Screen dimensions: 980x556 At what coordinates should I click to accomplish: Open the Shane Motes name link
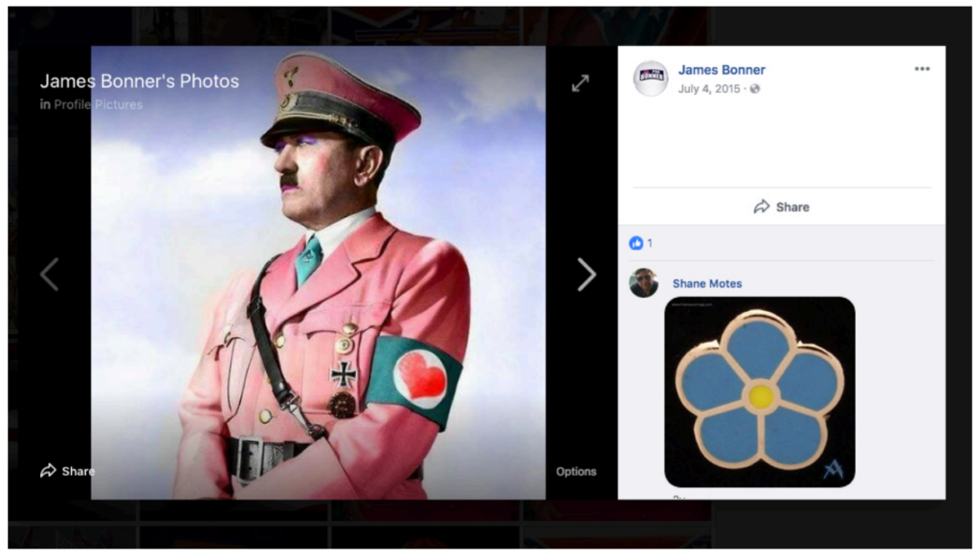[707, 283]
